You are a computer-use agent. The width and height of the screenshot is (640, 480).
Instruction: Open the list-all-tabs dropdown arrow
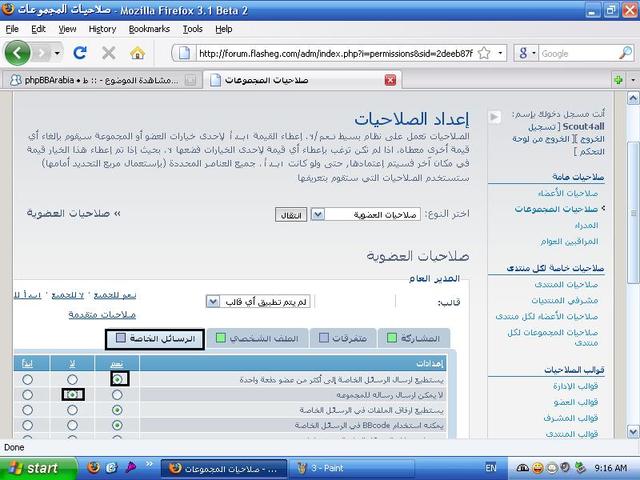633,80
